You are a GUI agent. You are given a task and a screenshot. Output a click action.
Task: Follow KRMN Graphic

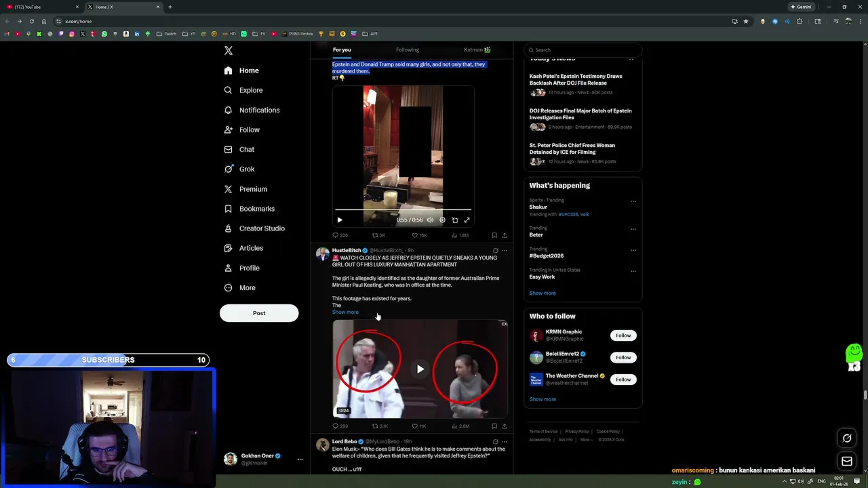pyautogui.click(x=623, y=335)
